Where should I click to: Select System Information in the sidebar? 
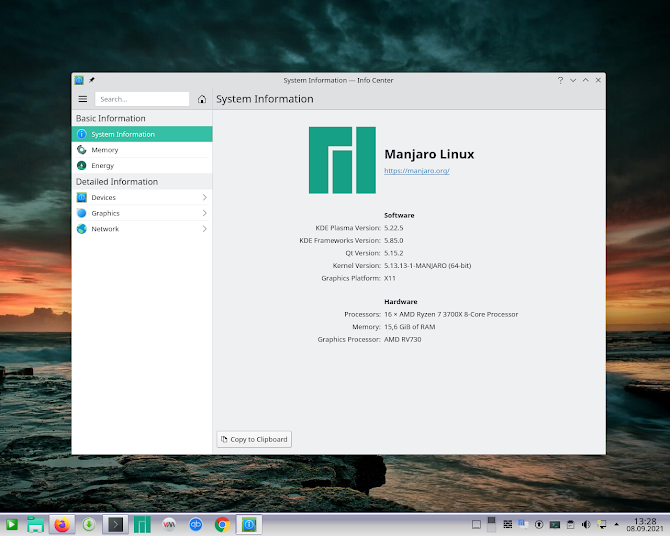[142, 134]
